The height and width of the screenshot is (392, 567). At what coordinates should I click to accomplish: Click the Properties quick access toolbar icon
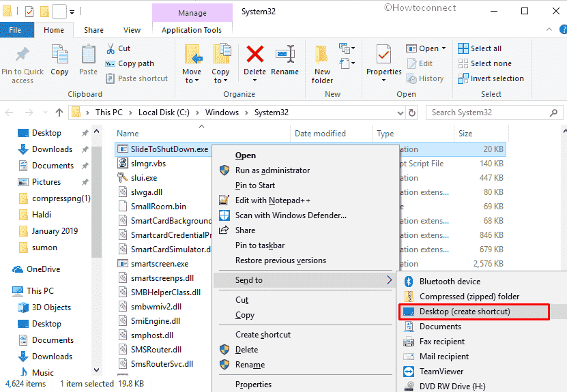[x=29, y=12]
